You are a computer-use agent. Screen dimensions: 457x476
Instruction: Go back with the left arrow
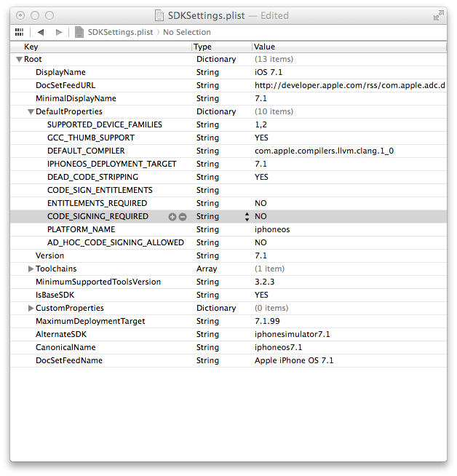pyautogui.click(x=41, y=32)
